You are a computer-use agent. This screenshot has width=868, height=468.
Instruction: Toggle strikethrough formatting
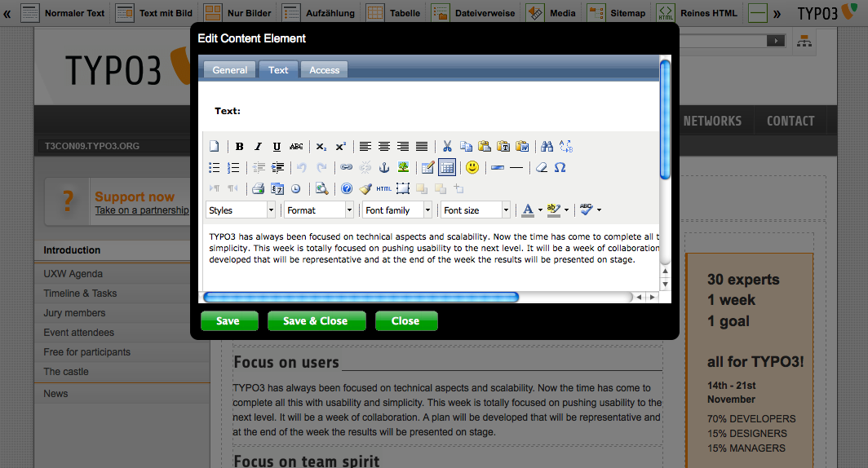296,146
